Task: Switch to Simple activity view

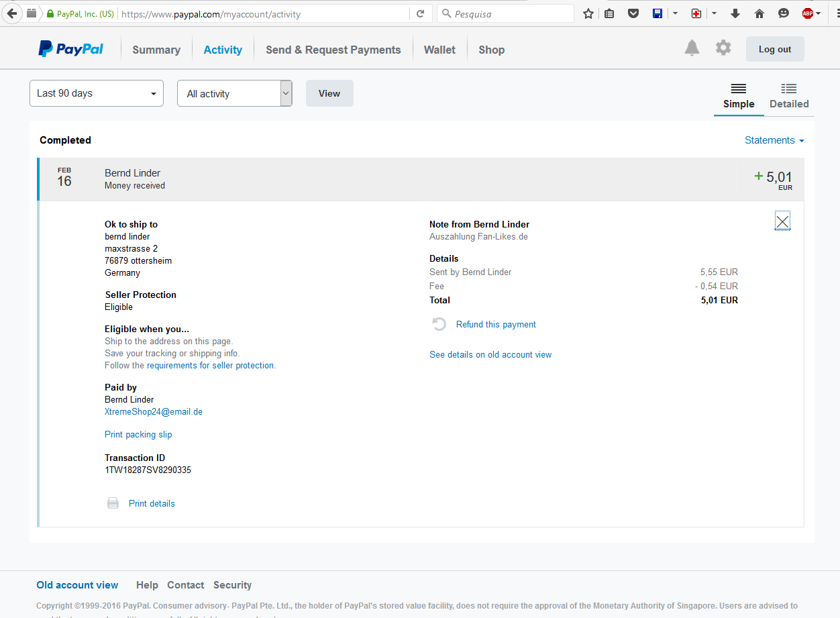Action: (738, 96)
